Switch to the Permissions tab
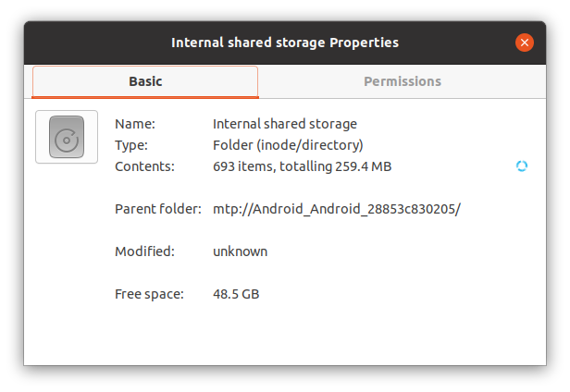570x392 pixels. click(402, 81)
